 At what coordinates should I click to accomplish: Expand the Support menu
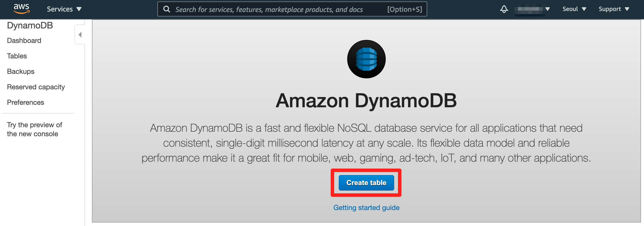tap(614, 9)
